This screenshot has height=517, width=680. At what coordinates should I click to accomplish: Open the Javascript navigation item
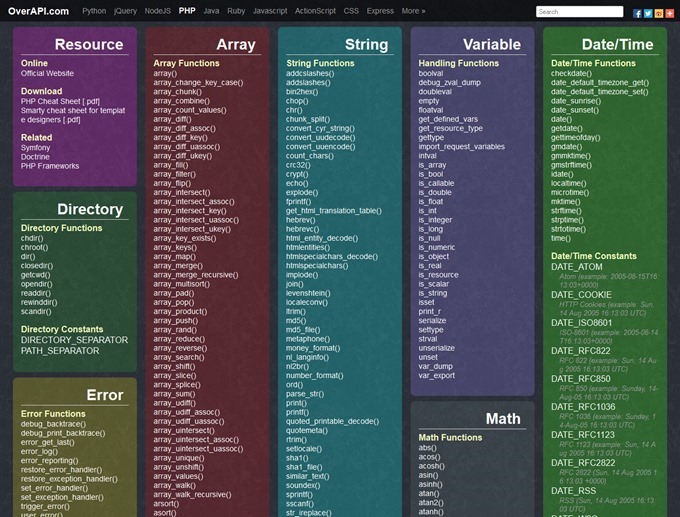coord(270,11)
